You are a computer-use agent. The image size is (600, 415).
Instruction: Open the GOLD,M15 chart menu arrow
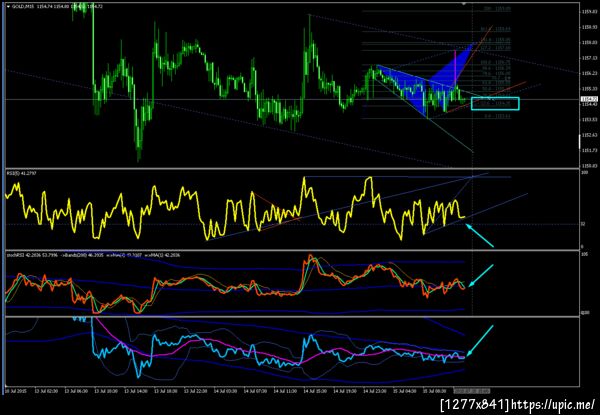[8, 7]
